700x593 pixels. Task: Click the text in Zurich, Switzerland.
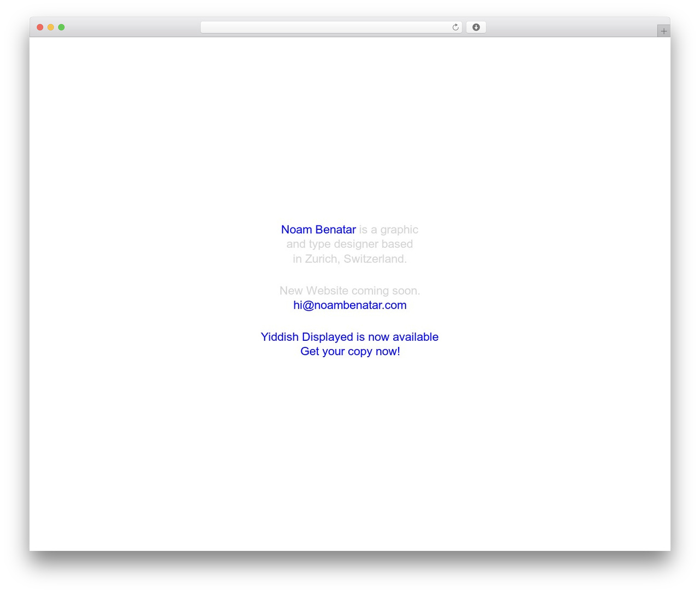(x=350, y=259)
